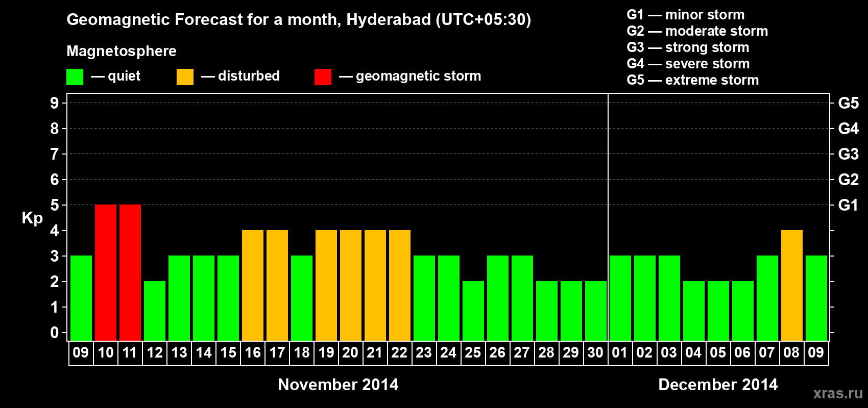
Task: Click the green bar for December 04
Action: tap(694, 311)
